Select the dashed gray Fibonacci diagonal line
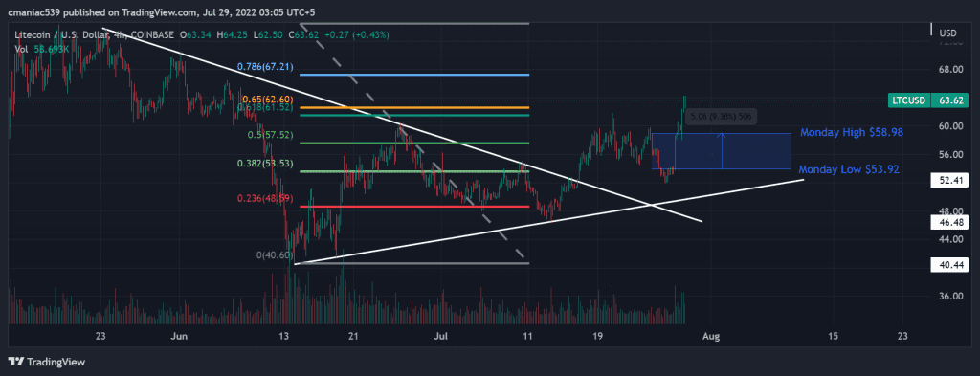Screen dimensions: 980x376 [414, 143]
